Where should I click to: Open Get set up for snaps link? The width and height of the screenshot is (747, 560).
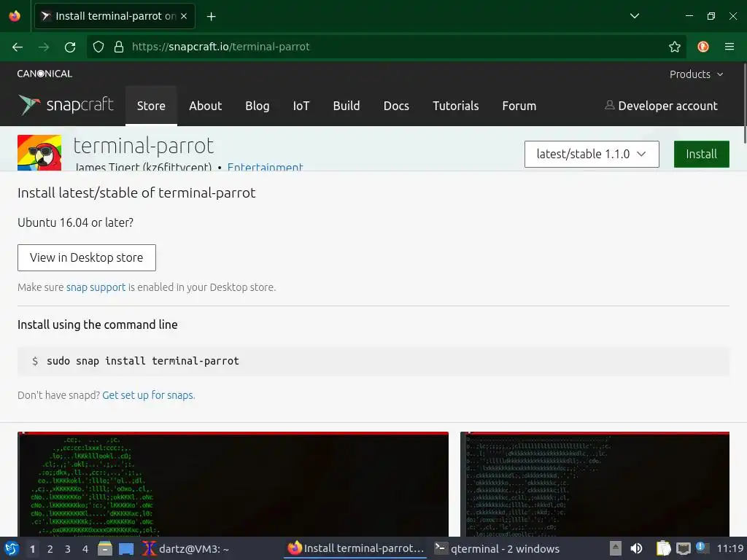[x=149, y=395]
